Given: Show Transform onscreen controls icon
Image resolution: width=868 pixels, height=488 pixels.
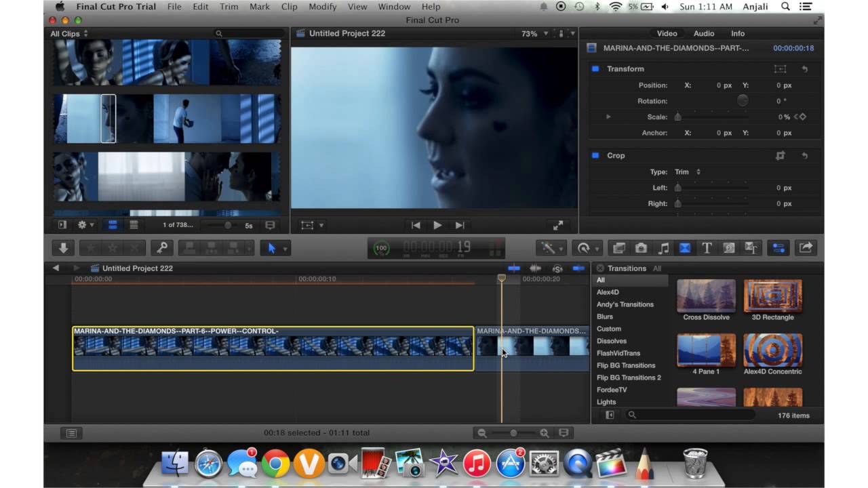Looking at the screenshot, I should 781,68.
